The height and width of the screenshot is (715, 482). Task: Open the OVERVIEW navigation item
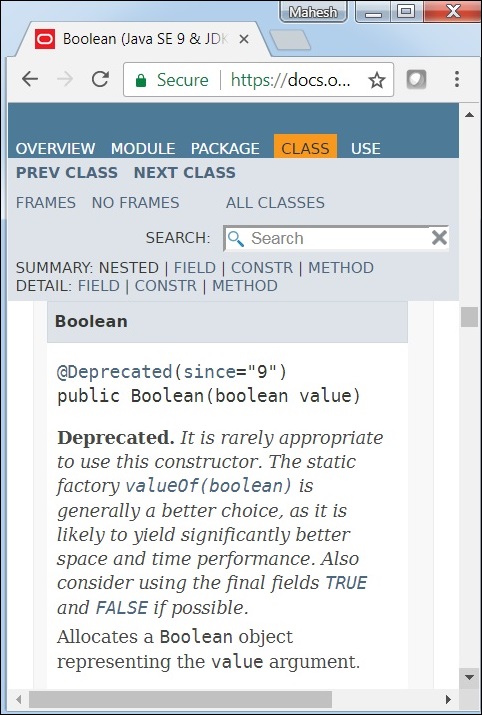click(x=55, y=148)
